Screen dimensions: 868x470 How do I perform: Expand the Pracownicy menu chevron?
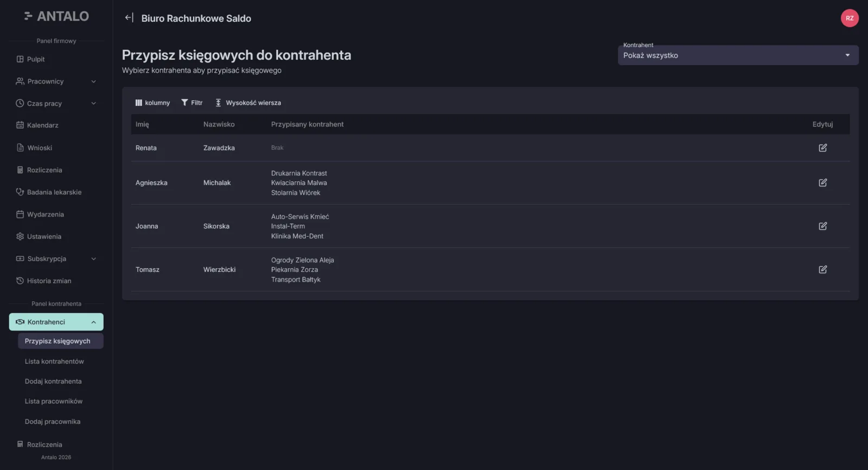point(94,81)
